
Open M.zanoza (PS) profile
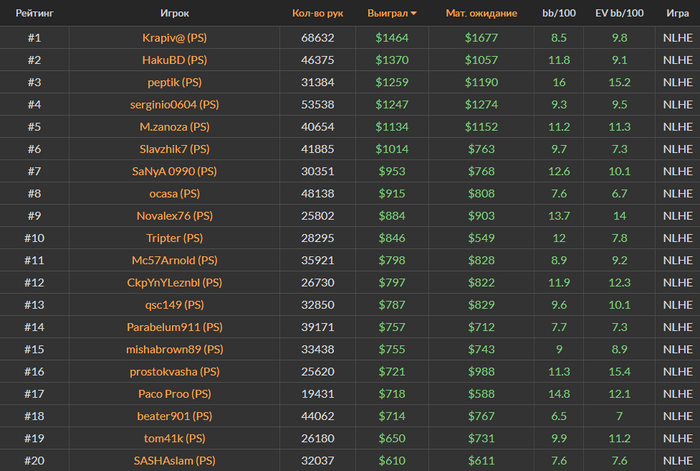pos(175,127)
